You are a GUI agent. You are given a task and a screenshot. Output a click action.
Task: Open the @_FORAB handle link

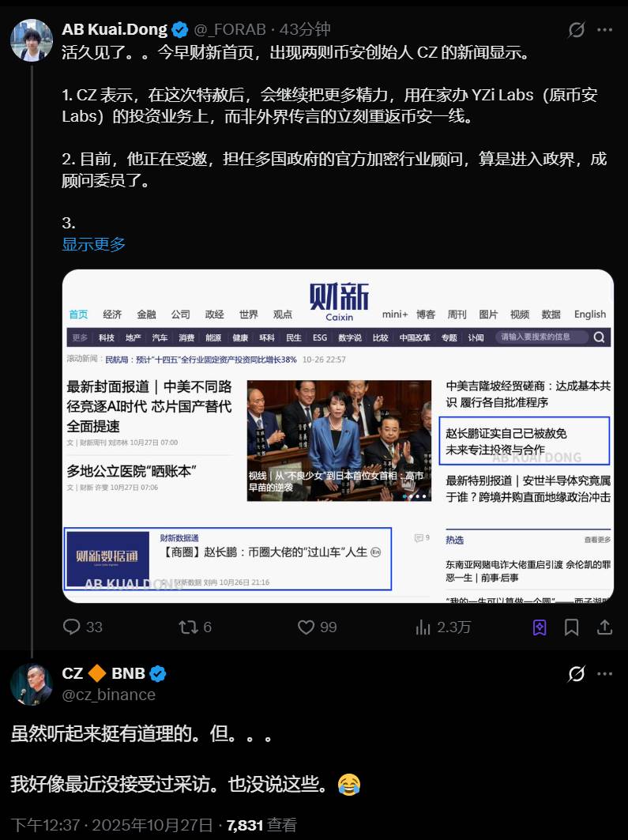coord(230,29)
